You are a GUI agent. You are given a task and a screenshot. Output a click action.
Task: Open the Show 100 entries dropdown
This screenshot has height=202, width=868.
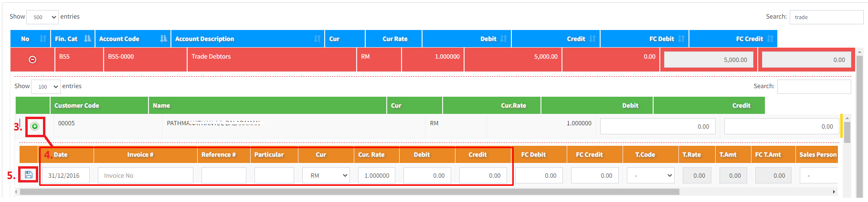pyautogui.click(x=46, y=87)
